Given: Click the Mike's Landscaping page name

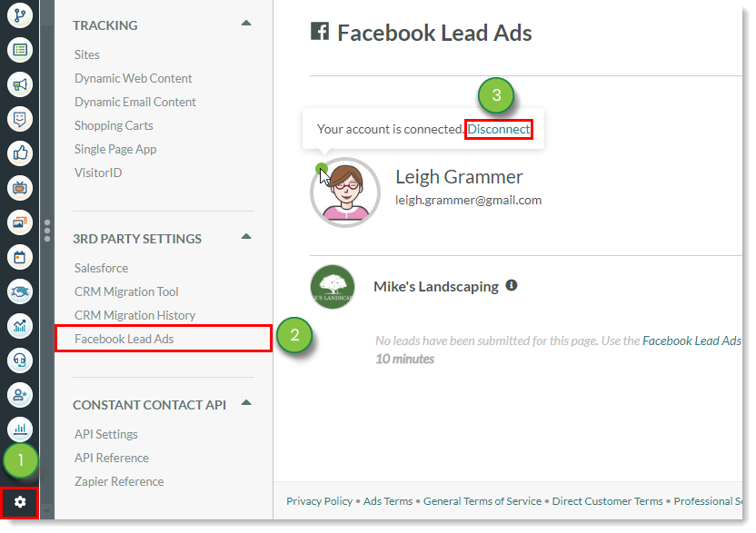Looking at the screenshot, I should coord(436,287).
